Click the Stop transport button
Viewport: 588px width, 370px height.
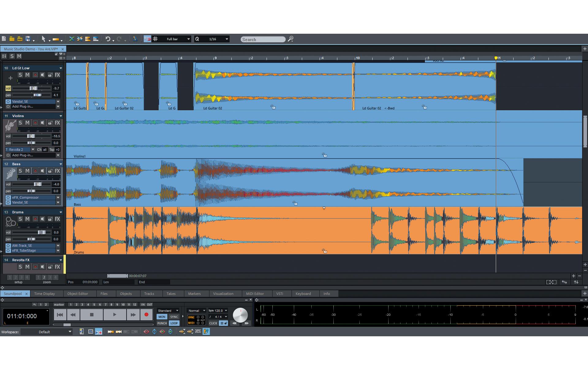[92, 315]
